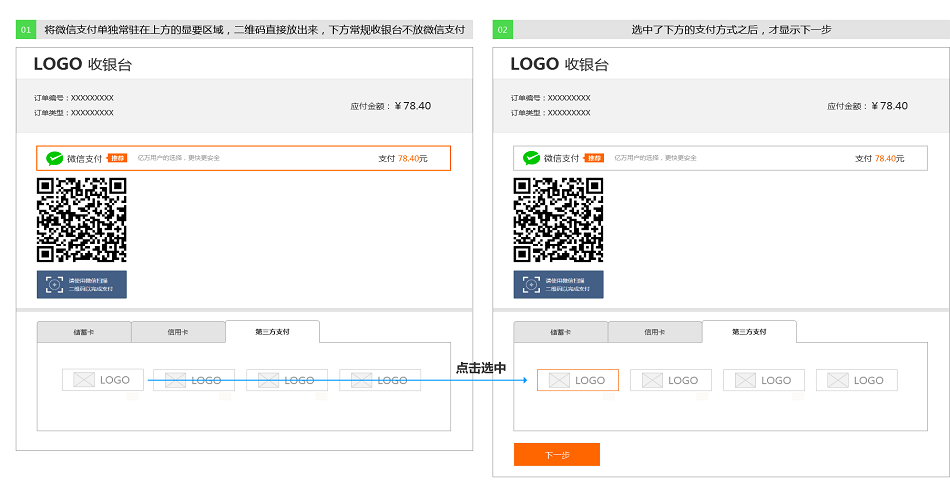Click 应付金额 ¥78.40 in mockup 01
The width and height of the screenshot is (950, 497).
391,106
